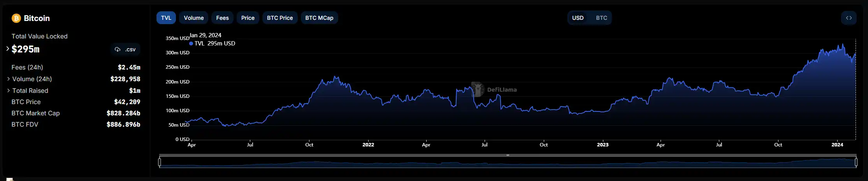Click the embed chart code icon
868x181 pixels.
tap(849, 18)
